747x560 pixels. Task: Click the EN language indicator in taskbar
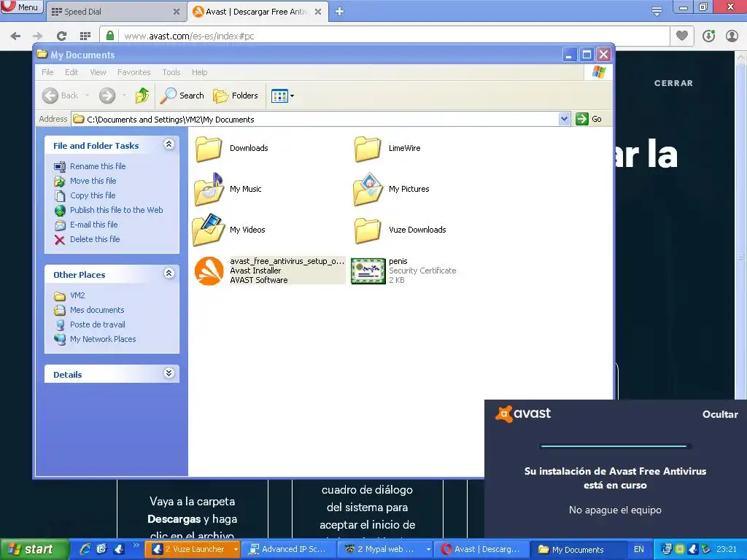(x=638, y=550)
